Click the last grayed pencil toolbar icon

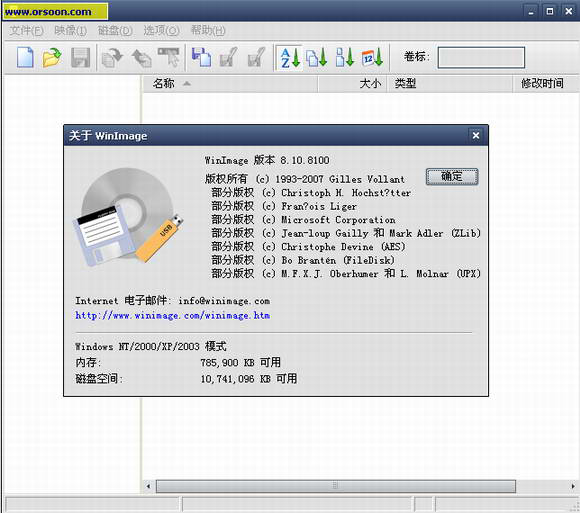pos(256,57)
